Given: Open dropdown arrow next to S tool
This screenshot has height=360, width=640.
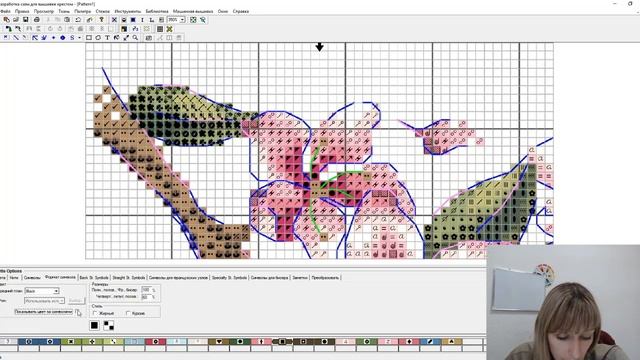Looking at the screenshot, I should (x=79, y=38).
